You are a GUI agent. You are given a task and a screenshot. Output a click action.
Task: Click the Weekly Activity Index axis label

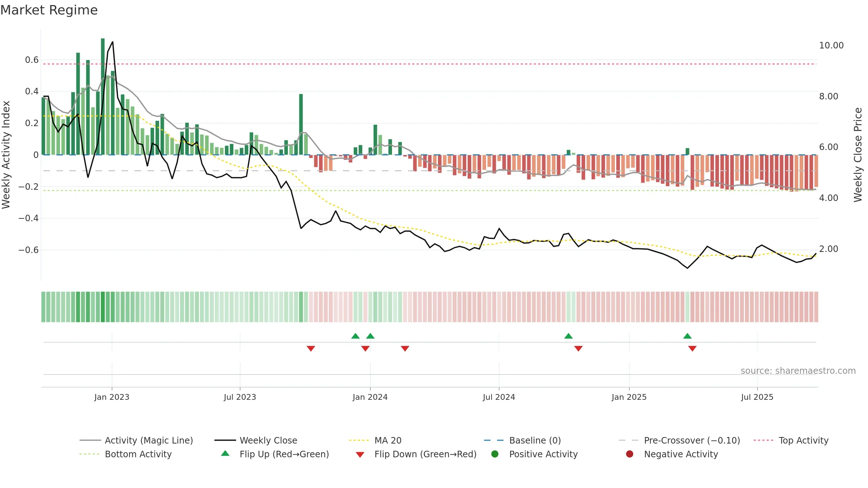coord(6,155)
